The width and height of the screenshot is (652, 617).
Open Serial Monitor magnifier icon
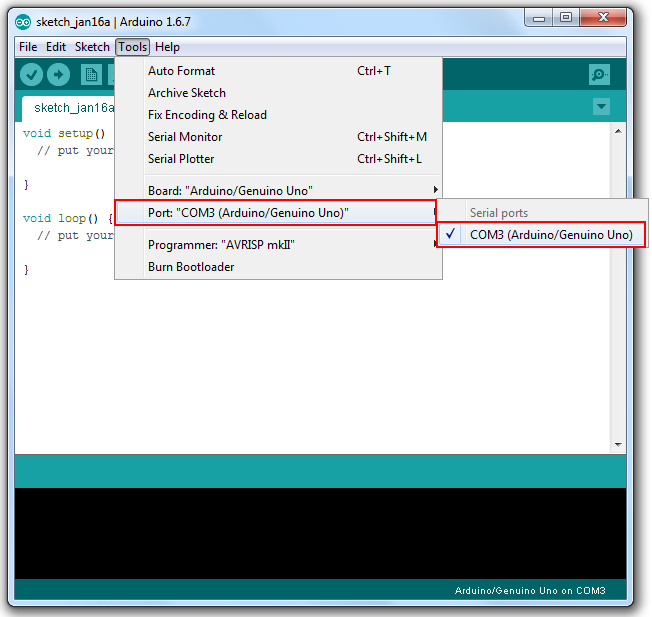(599, 74)
